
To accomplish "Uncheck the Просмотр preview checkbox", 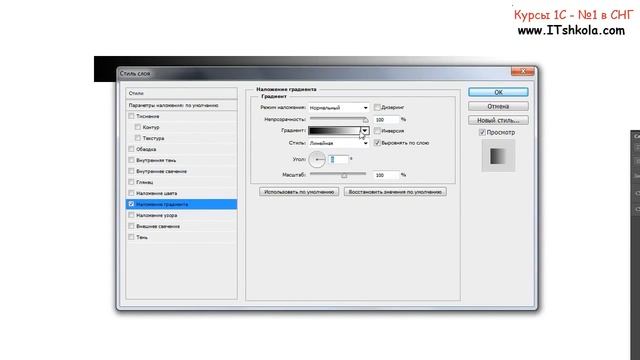I will [482, 132].
